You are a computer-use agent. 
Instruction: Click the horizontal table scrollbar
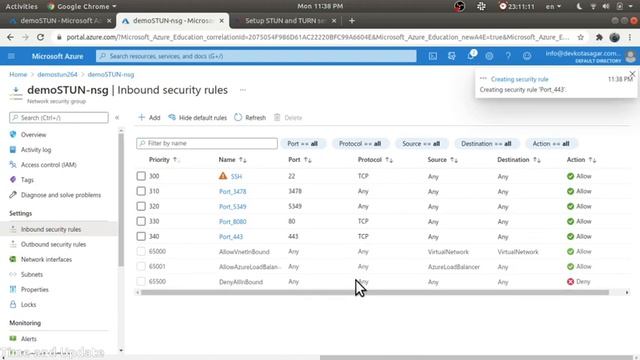pyautogui.click(x=375, y=292)
